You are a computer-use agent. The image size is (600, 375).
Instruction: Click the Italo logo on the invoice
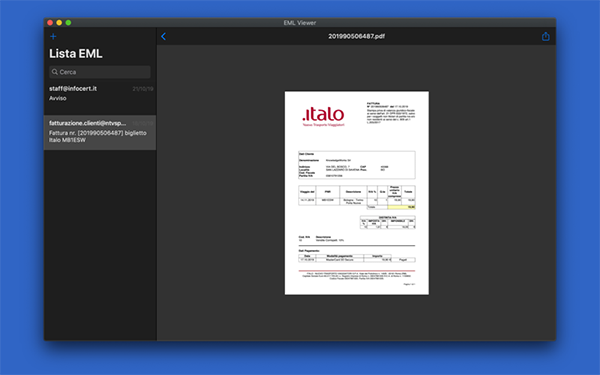[323, 116]
